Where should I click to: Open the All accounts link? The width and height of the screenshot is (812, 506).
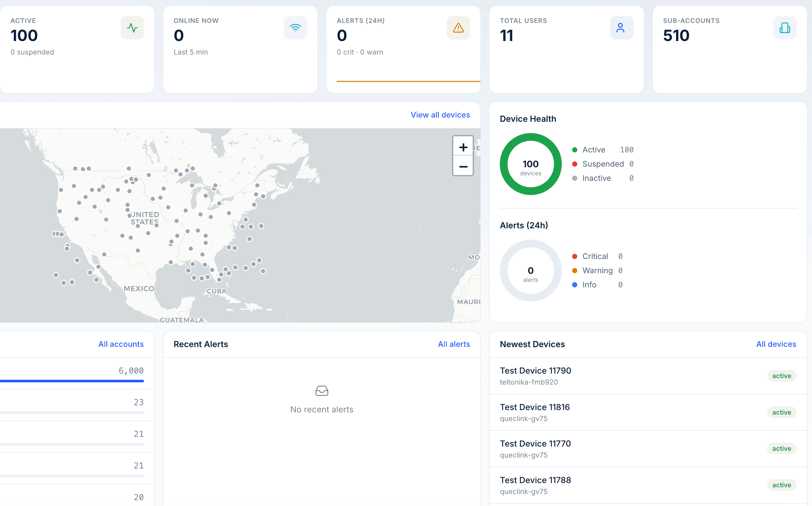121,344
